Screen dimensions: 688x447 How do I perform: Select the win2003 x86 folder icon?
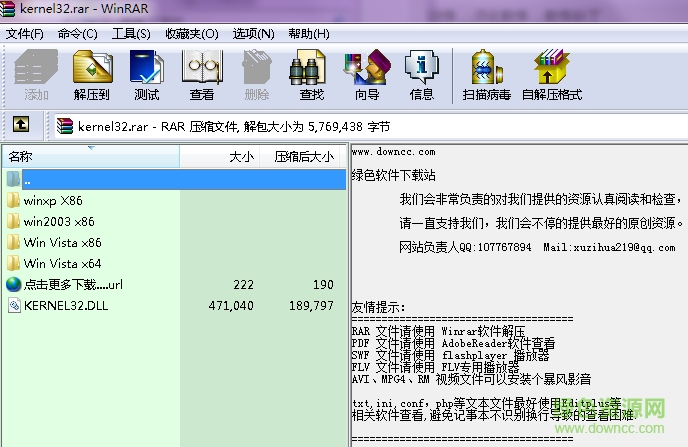point(13,221)
